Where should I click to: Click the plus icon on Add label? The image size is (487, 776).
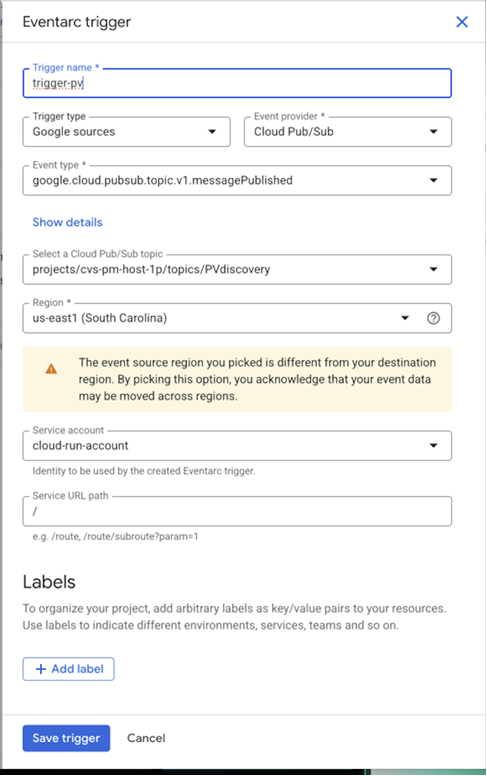[x=41, y=669]
